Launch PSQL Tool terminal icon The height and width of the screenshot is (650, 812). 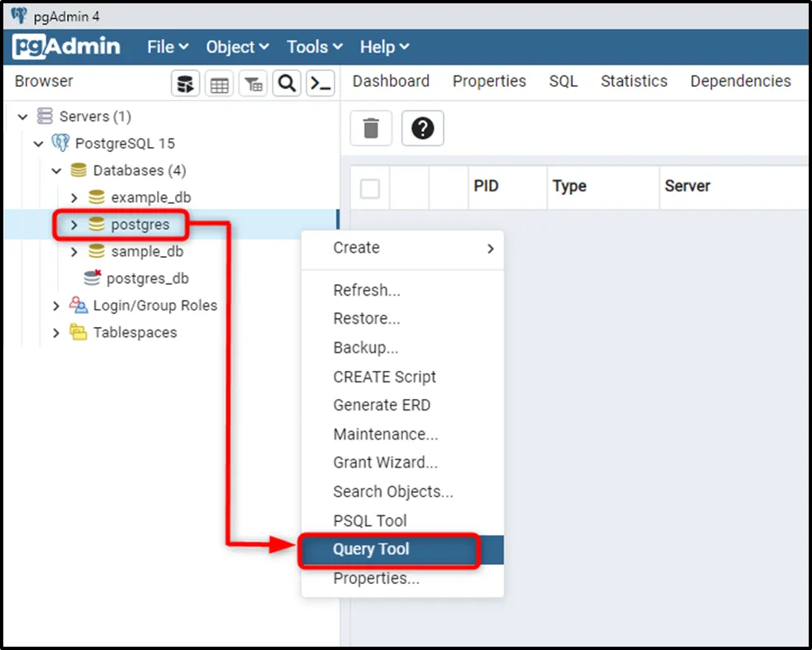click(321, 83)
